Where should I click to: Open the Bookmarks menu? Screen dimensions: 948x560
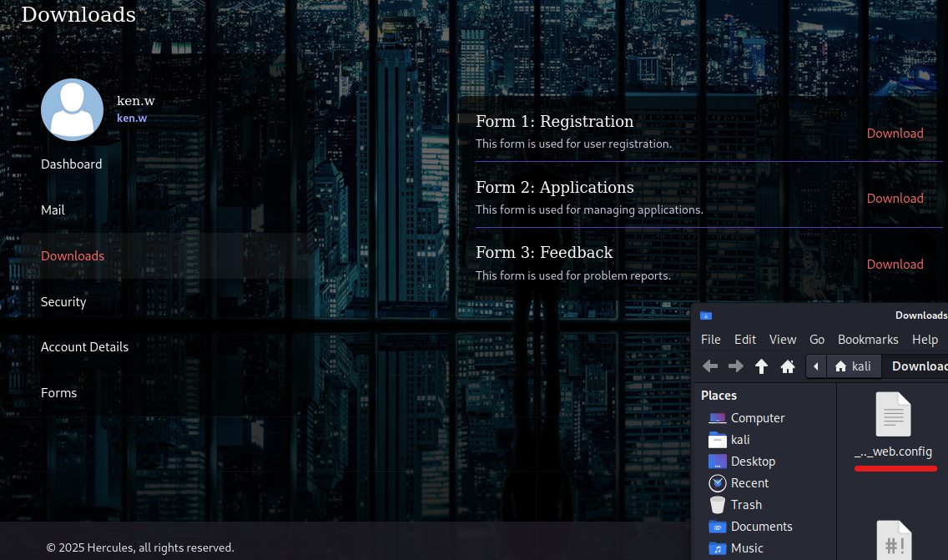point(868,340)
